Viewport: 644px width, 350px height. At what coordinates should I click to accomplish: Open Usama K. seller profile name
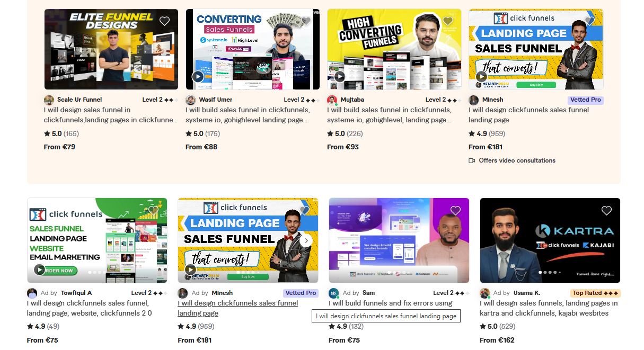(x=526, y=293)
